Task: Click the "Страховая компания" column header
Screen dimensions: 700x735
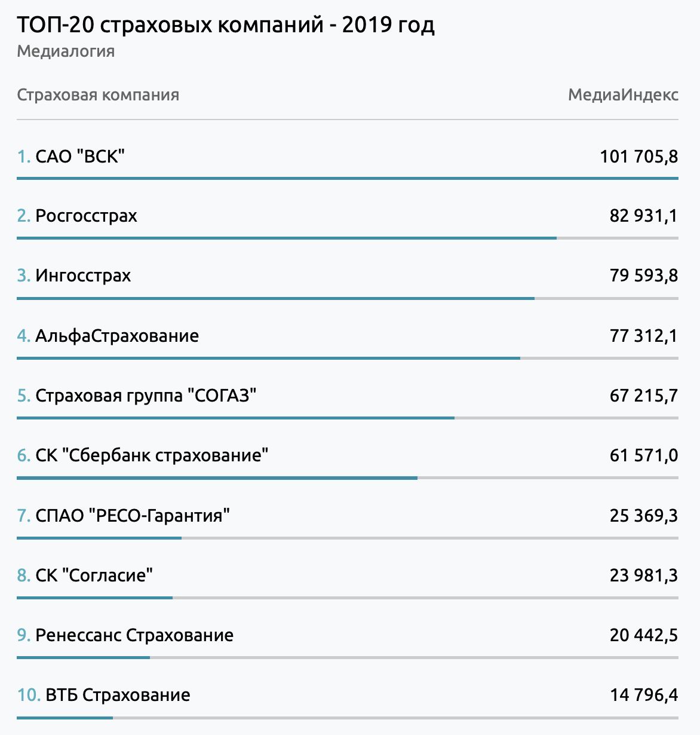Action: point(98,95)
